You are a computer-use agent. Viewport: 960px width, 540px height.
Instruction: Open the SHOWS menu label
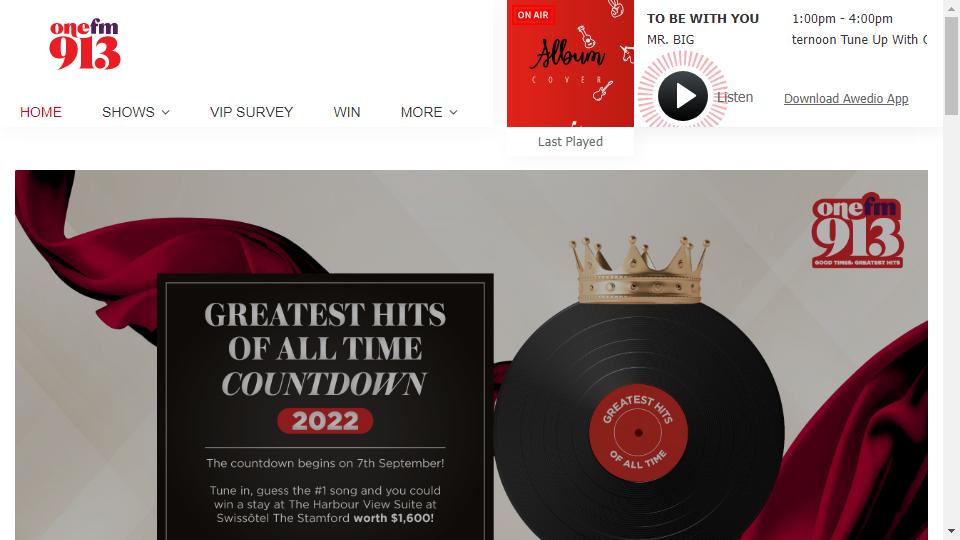pyautogui.click(x=128, y=112)
